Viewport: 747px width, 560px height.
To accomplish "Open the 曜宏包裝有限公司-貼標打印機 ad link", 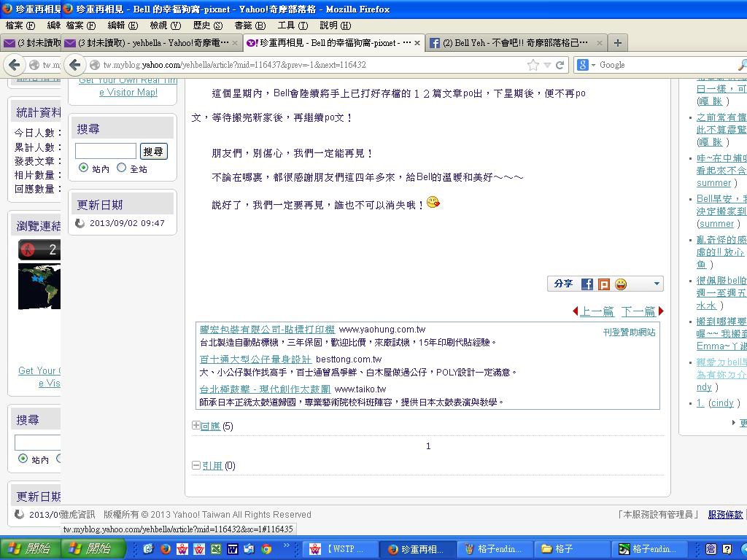I will point(267,330).
